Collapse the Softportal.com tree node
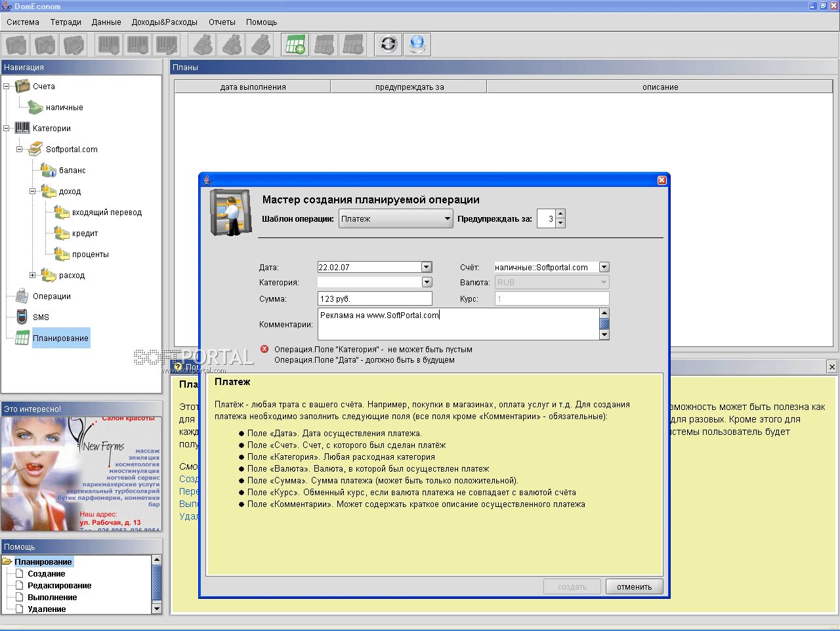The image size is (840, 631). tap(20, 149)
